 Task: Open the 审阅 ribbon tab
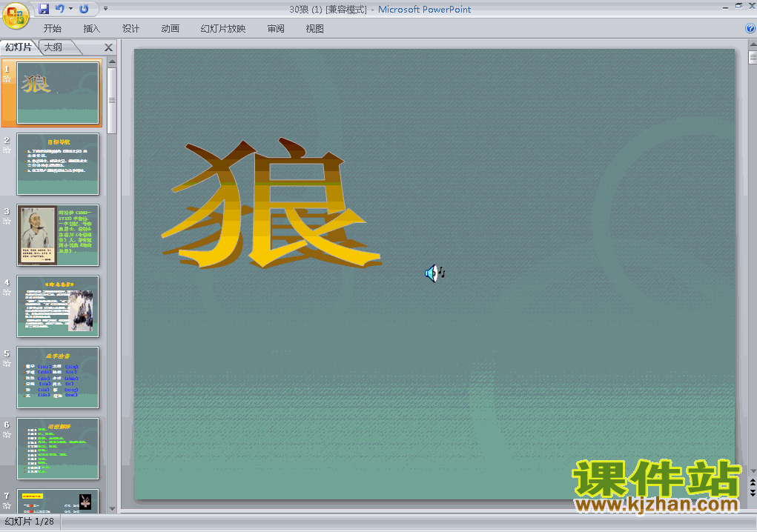[x=276, y=28]
